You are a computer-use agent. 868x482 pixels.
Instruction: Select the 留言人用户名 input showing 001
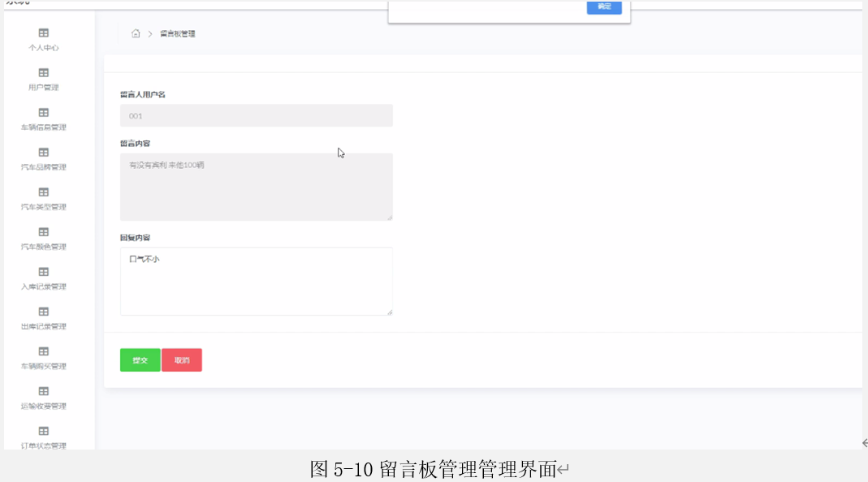tap(256, 115)
